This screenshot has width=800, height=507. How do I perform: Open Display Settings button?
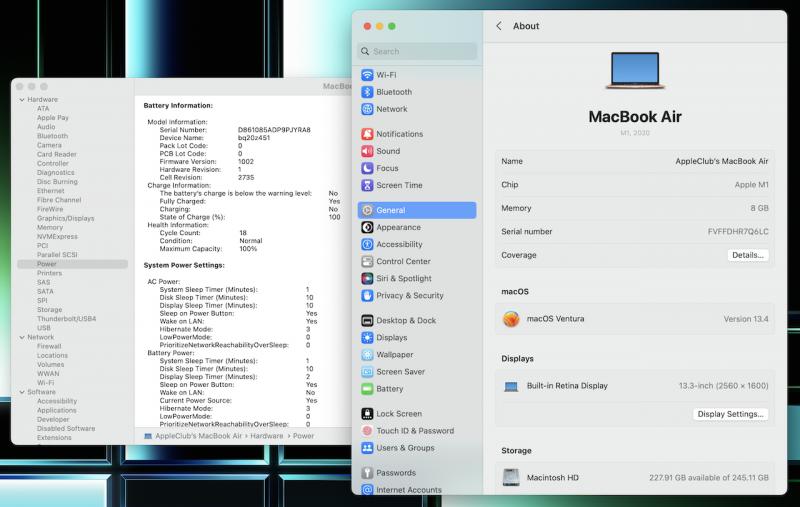730,414
